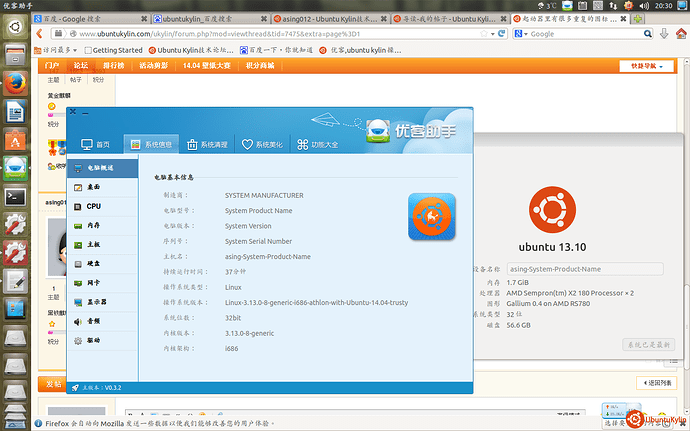Viewport: 690px width, 431px height.
Task: Edit the device name field in the details window
Action: [x=585, y=269]
